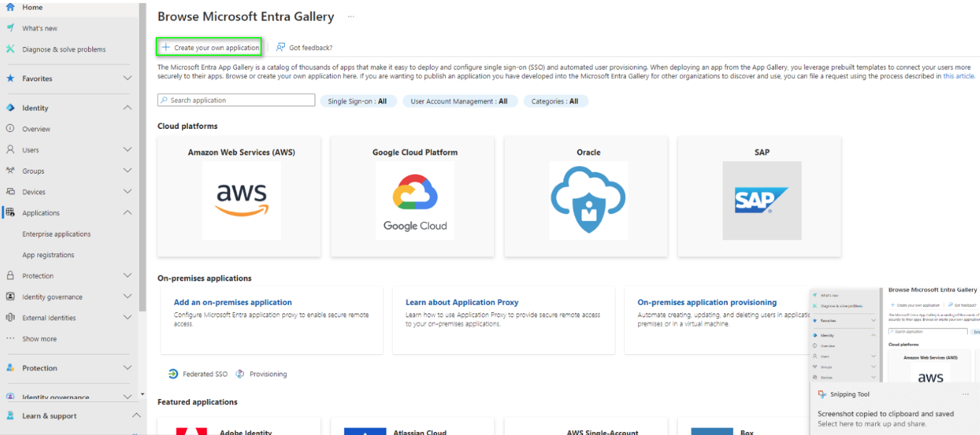Click the Search application input field

point(236,100)
